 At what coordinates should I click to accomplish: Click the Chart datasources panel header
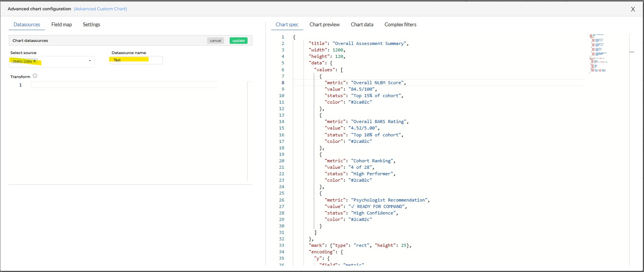coord(131,40)
